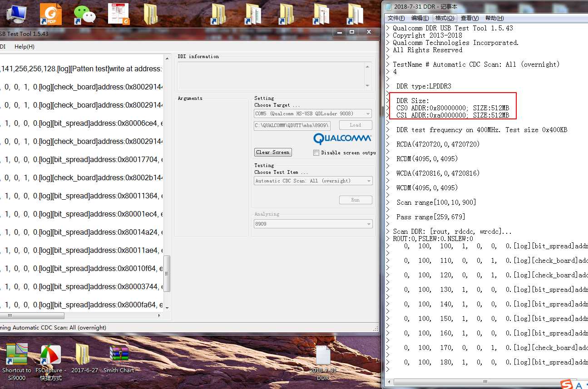Click the Run button under Testing

click(x=356, y=200)
